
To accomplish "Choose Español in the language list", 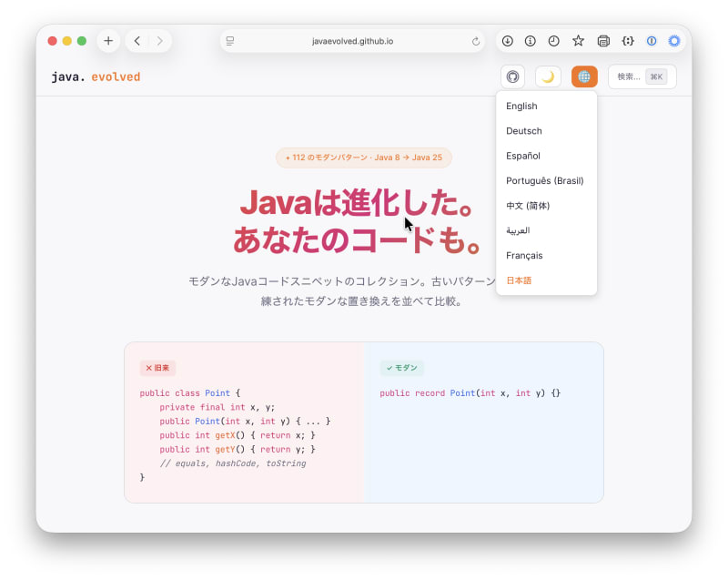I will tap(523, 156).
